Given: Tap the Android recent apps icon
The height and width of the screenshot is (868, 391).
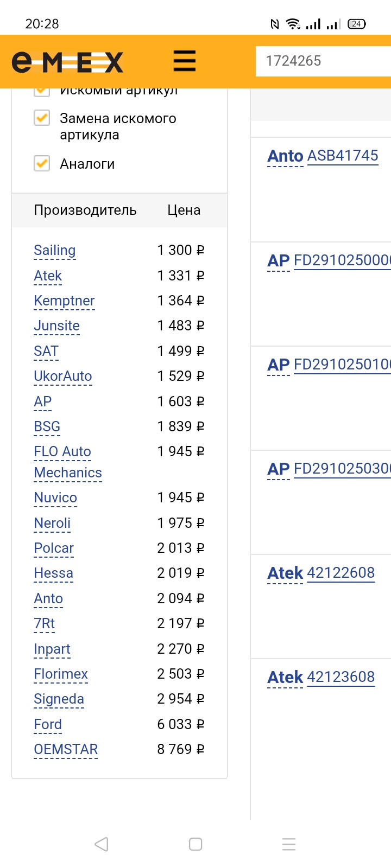Looking at the screenshot, I should pos(289,844).
